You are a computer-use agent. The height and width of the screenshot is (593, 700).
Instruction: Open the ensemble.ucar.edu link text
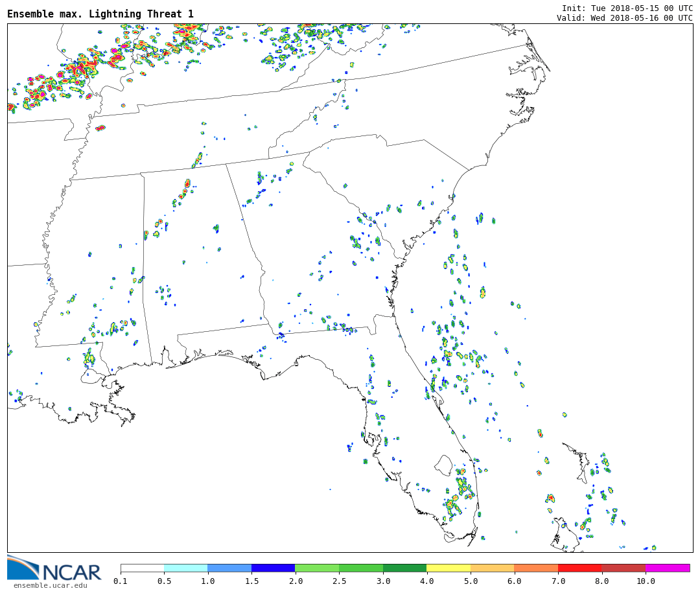[x=51, y=585]
